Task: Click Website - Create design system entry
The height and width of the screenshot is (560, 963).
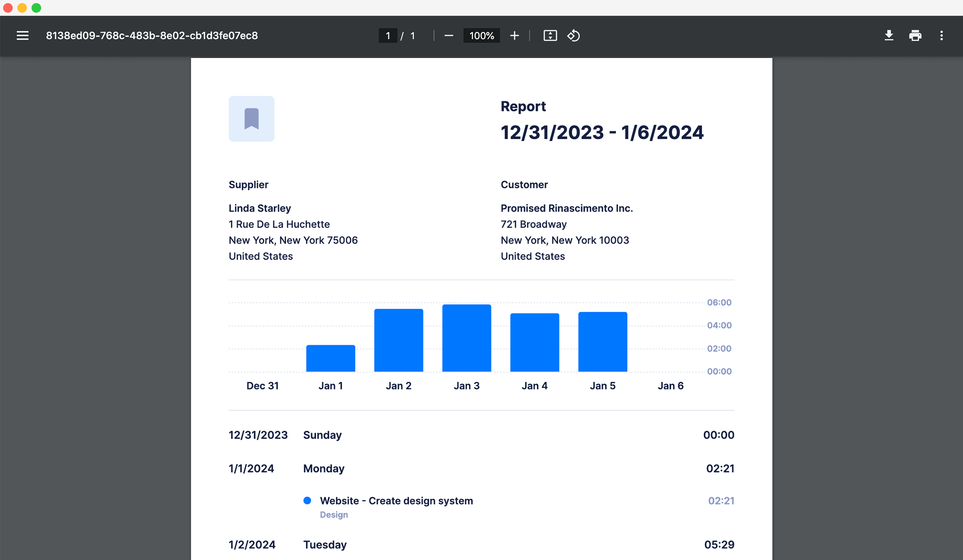Action: [x=396, y=501]
